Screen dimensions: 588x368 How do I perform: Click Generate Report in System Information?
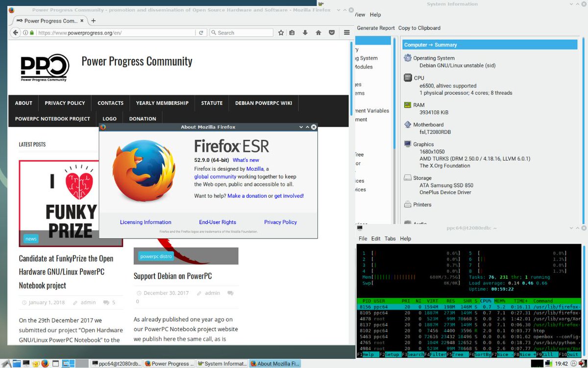(x=376, y=28)
